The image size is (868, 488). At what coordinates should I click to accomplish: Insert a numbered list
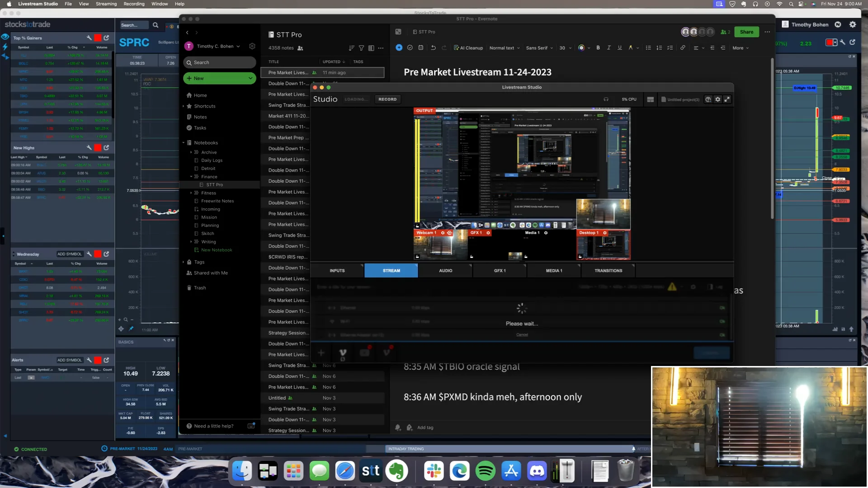click(659, 47)
